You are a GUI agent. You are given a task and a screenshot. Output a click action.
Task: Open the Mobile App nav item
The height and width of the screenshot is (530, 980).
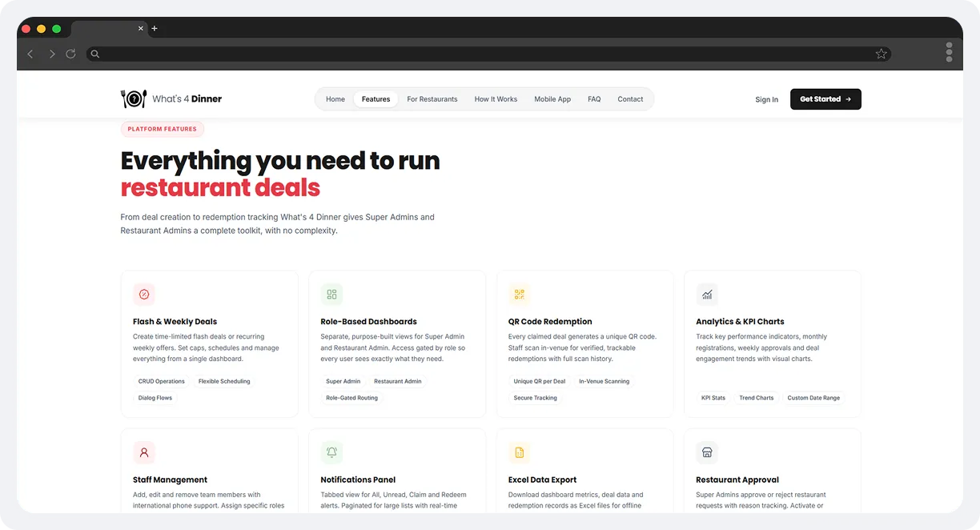click(x=552, y=99)
